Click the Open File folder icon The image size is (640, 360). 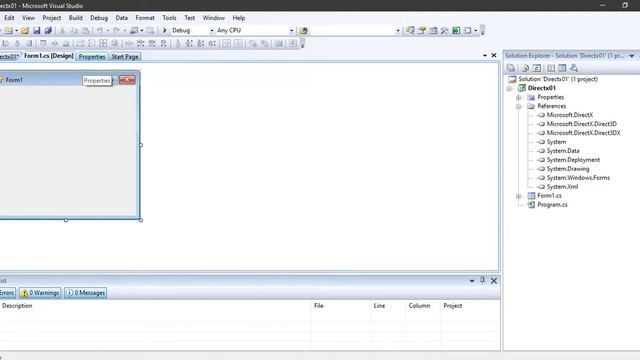click(25, 31)
